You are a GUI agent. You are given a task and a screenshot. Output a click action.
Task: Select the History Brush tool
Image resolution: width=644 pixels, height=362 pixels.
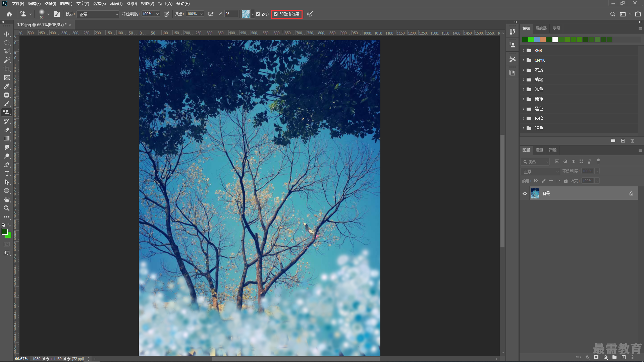7,121
